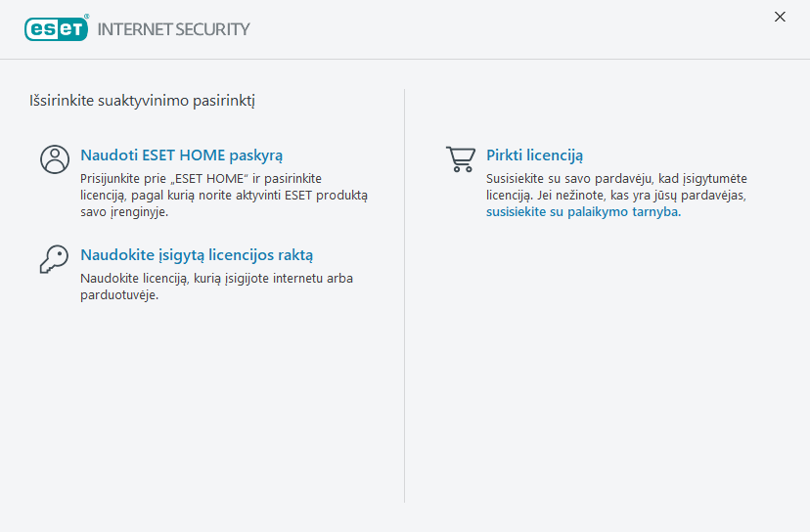This screenshot has width=810, height=532.
Task: Click the "Išsirinkite suaktyvinimo pasirinktį" heading
Action: [143, 101]
